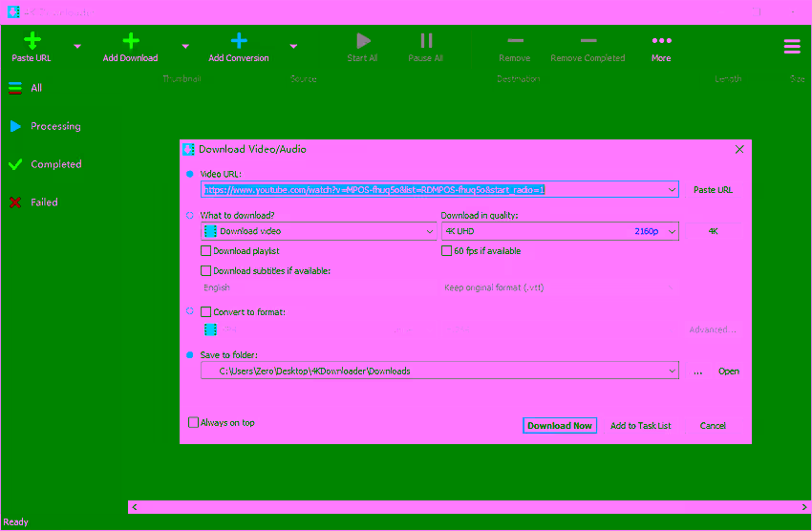Open the hamburger menu in the toolbar
Viewport: 812px width, 531px height.
point(792,47)
